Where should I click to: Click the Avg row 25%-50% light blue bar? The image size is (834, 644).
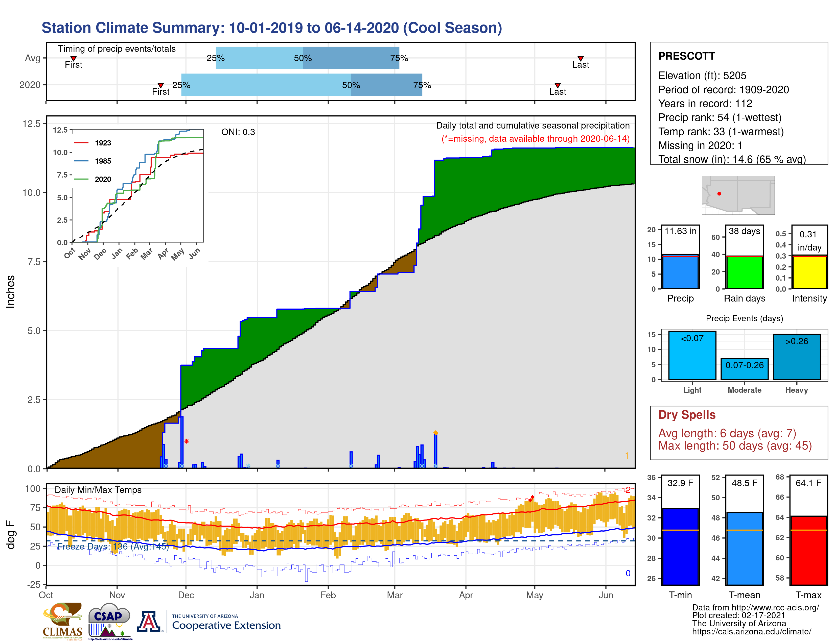(x=259, y=58)
